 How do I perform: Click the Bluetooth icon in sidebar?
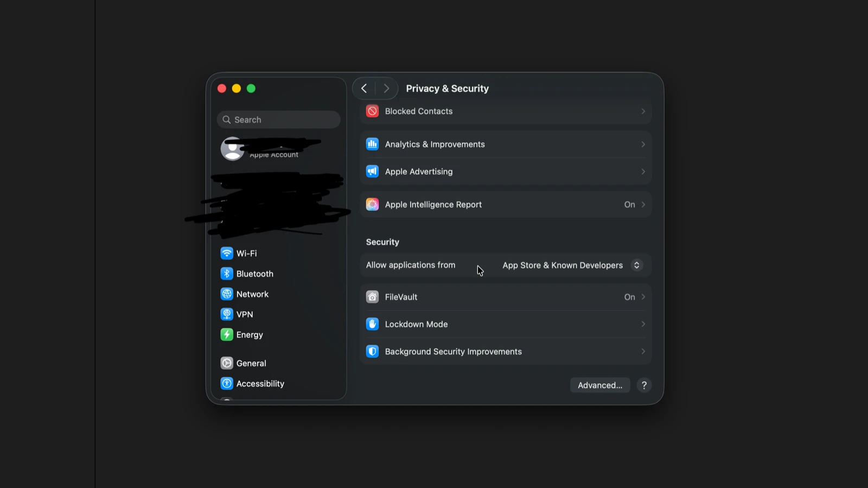[227, 274]
